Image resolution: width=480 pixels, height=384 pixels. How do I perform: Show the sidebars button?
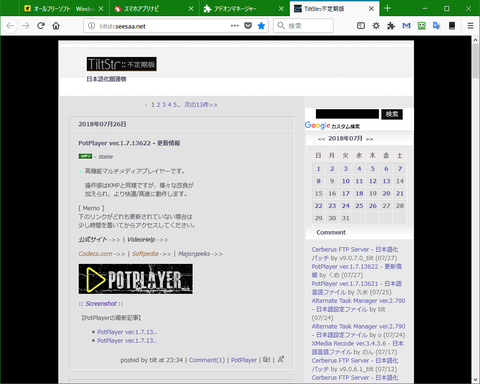tap(361, 26)
